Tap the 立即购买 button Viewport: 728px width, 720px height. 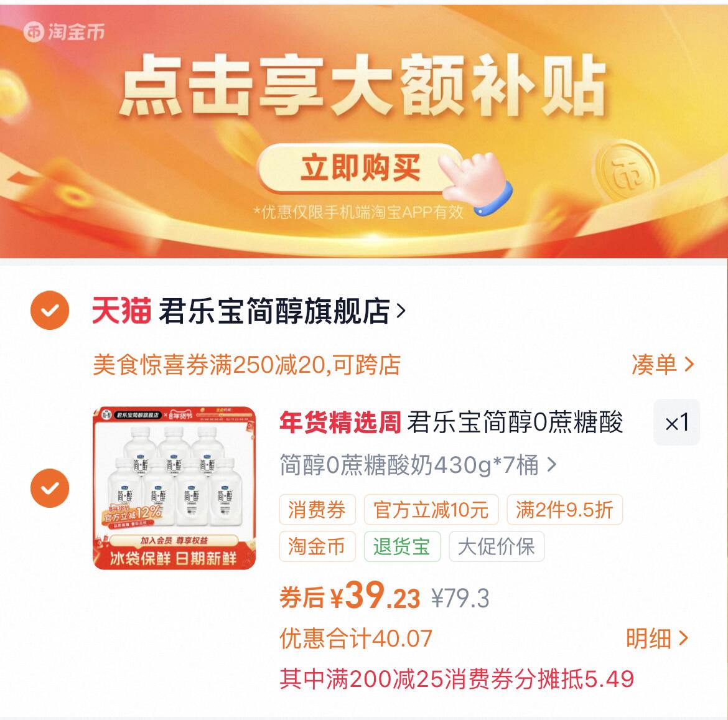tap(360, 168)
